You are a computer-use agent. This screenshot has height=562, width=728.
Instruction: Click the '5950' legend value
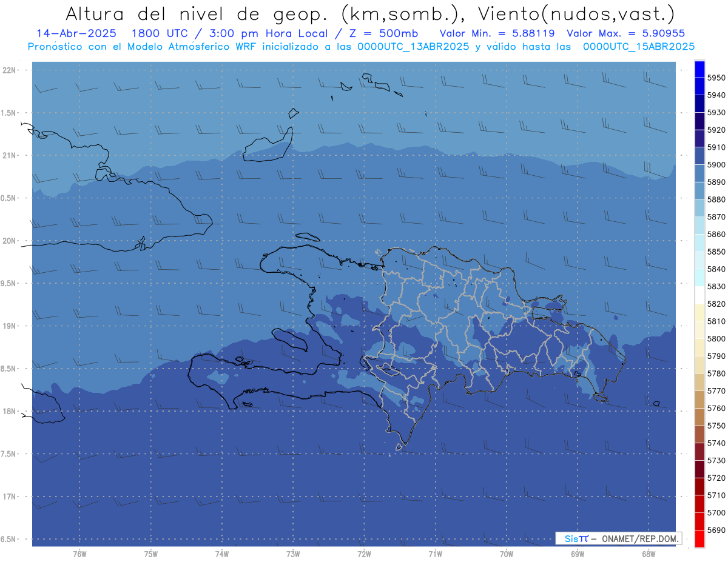[x=716, y=78]
